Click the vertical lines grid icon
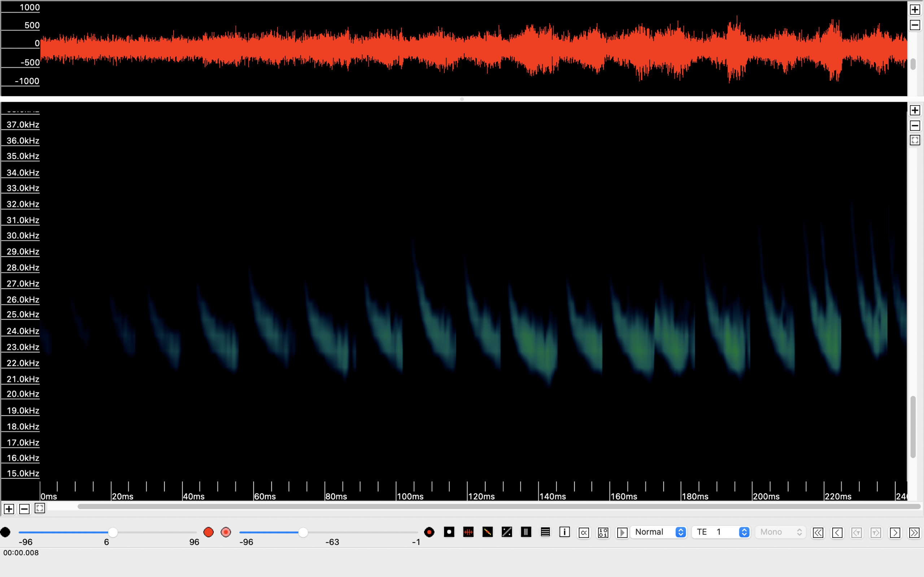The width and height of the screenshot is (924, 577). [x=526, y=532]
